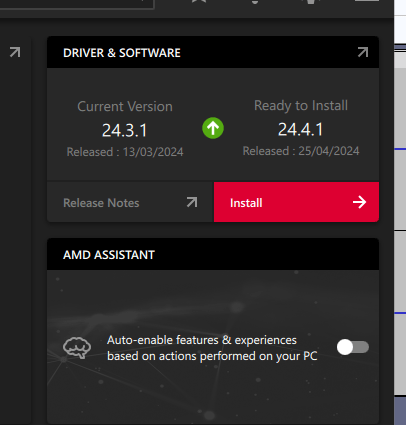Click the Auto-enable features description text
Image resolution: width=406 pixels, height=425 pixels.
(x=212, y=348)
